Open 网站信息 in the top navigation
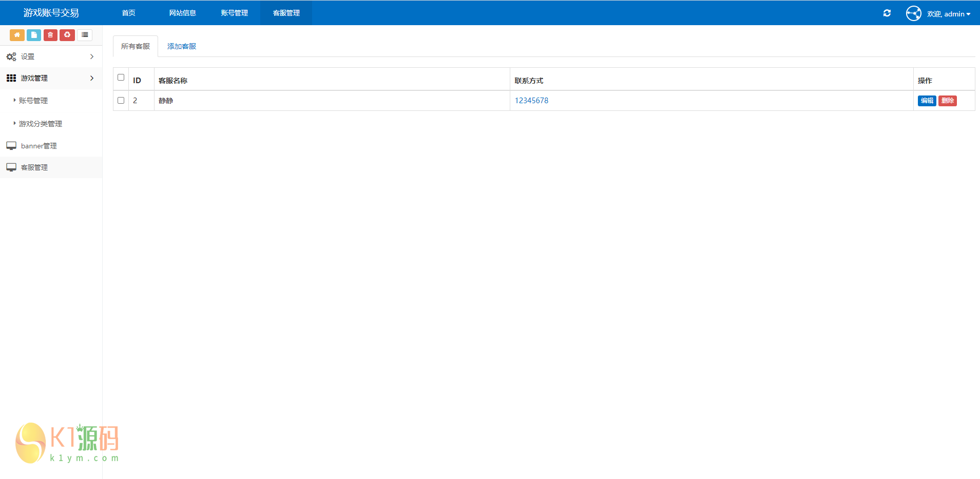The image size is (980, 479). (183, 13)
